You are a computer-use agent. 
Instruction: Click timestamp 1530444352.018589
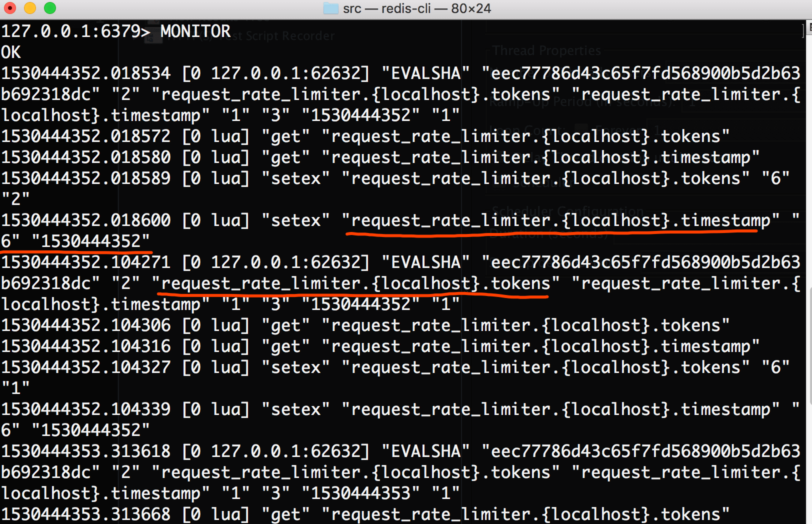point(86,178)
